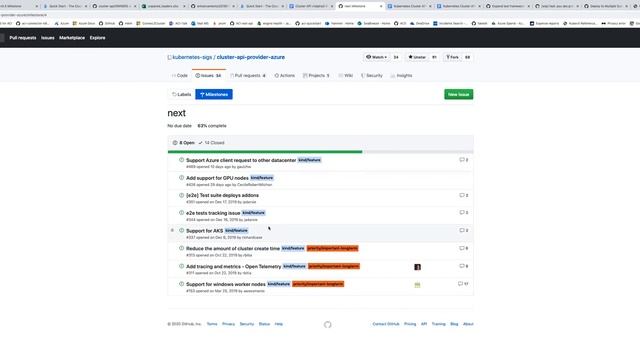
Task: Click the watchers count beside Watch
Action: pyautogui.click(x=396, y=57)
